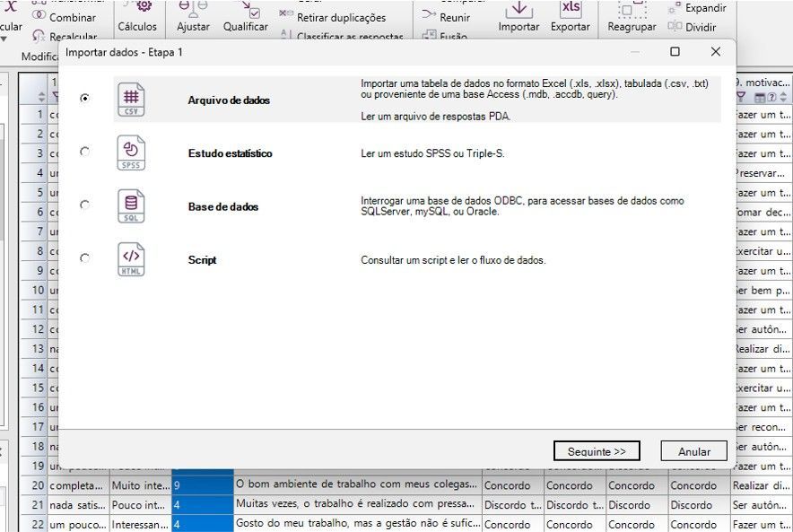Click 'nada satis...' cell in row 21

[x=78, y=505]
